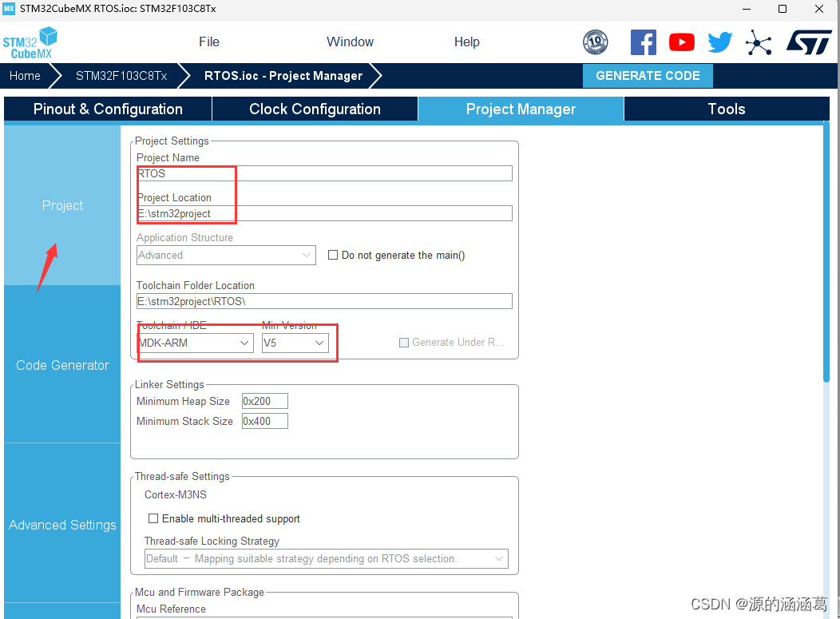This screenshot has height=619, width=840.
Task: Open the File menu
Action: (x=209, y=42)
